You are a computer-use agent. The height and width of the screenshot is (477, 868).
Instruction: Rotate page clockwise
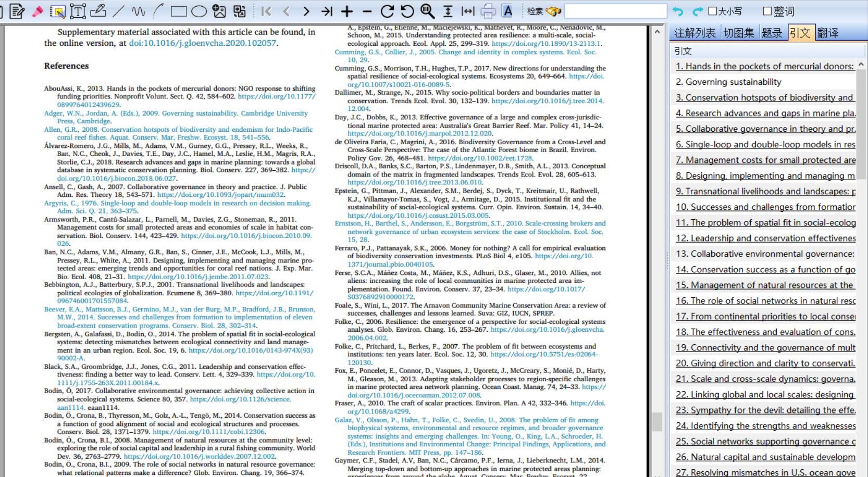click(387, 11)
